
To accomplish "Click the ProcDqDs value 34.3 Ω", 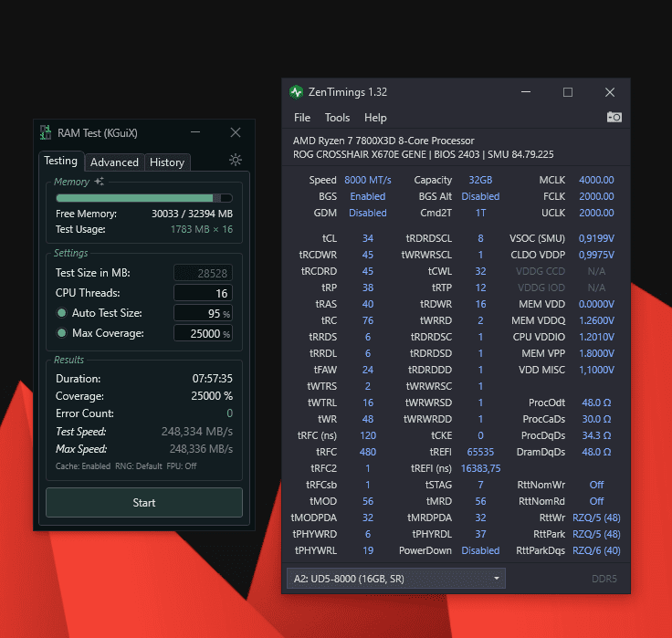I will [x=596, y=435].
